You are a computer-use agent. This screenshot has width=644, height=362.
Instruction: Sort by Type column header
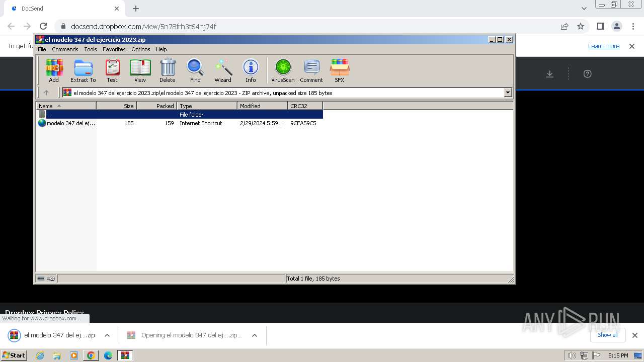coord(207,106)
